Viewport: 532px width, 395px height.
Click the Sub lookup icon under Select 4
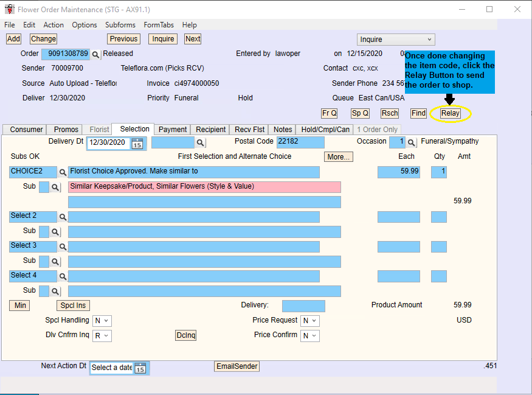tap(55, 291)
